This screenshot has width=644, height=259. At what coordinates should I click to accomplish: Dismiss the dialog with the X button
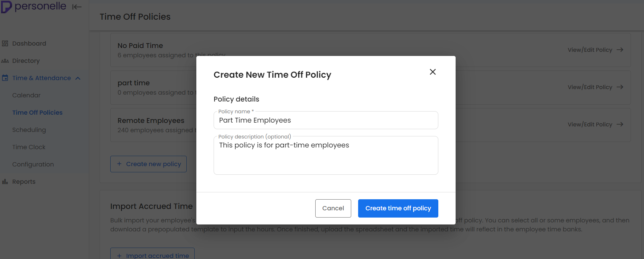pyautogui.click(x=432, y=72)
